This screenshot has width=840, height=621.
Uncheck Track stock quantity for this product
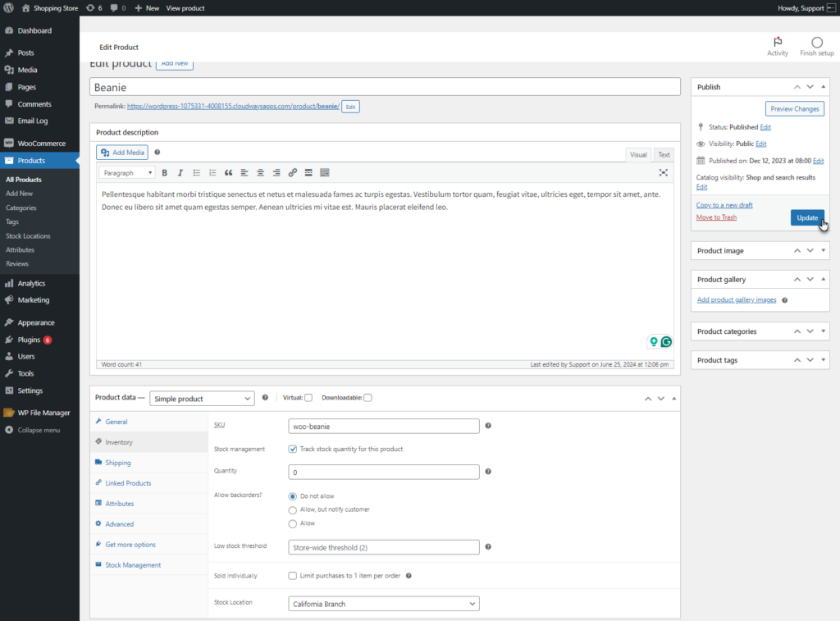293,449
